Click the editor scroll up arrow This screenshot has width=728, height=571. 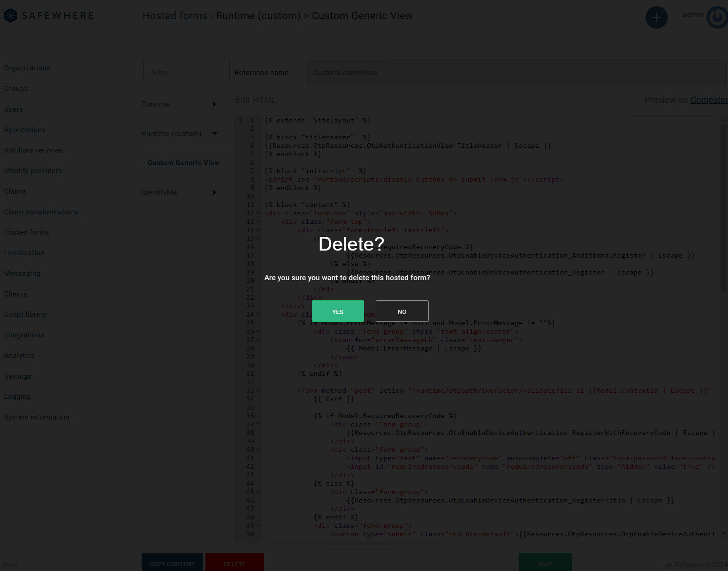tap(723, 120)
